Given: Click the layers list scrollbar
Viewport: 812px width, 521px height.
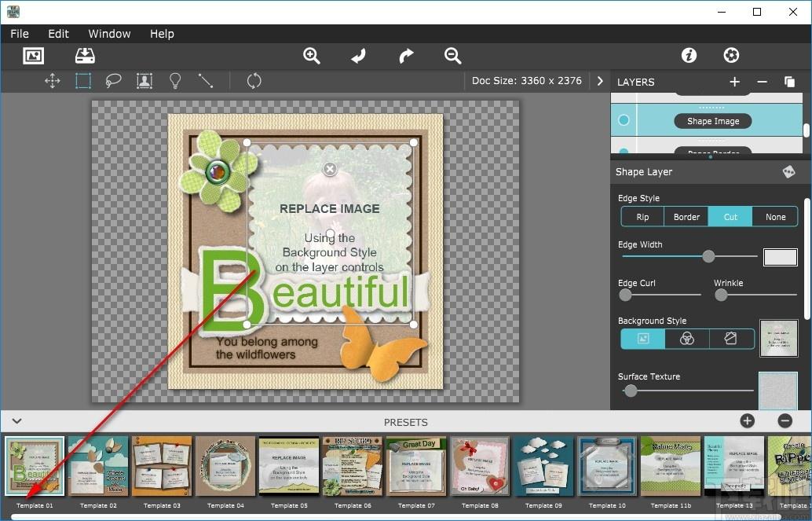Looking at the screenshot, I should point(807,130).
